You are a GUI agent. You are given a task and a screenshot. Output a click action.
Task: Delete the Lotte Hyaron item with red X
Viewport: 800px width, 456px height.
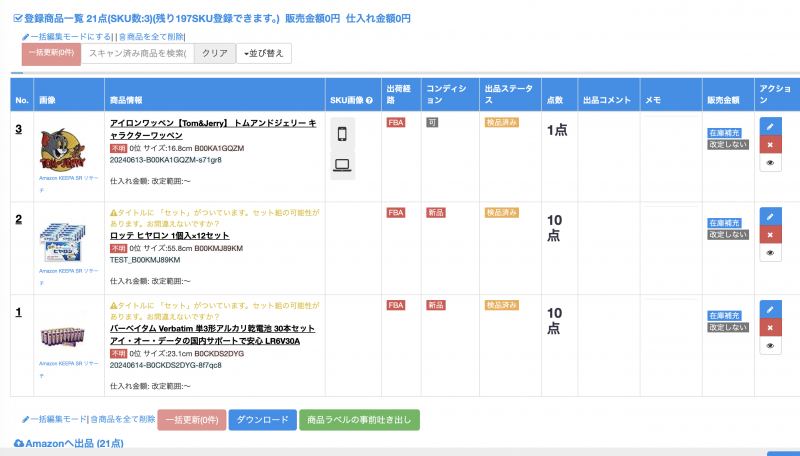770,235
